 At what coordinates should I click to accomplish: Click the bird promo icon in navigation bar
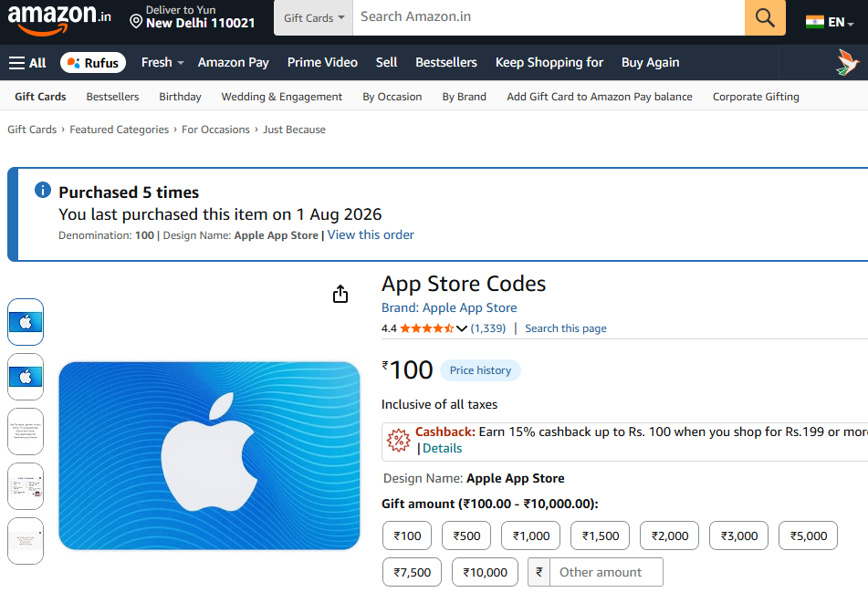click(x=847, y=62)
